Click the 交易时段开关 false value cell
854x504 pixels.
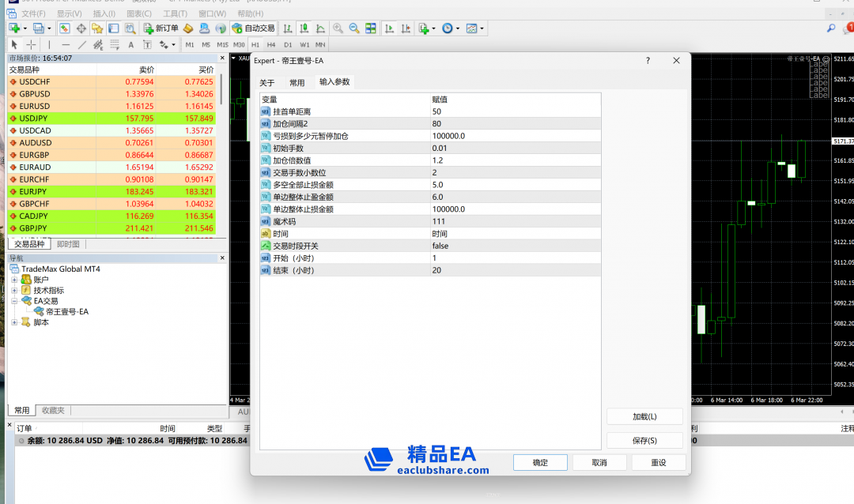pyautogui.click(x=514, y=246)
